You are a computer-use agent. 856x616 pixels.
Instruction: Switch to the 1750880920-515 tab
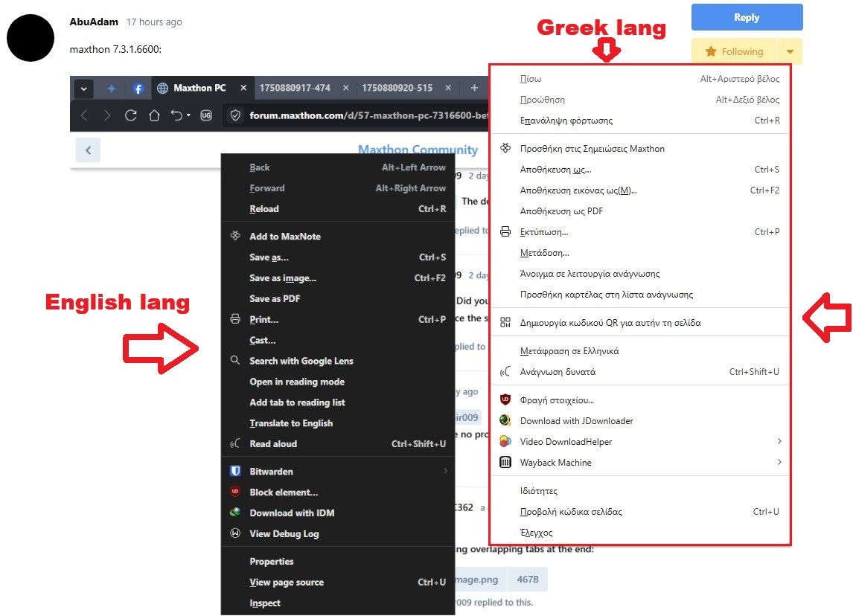pyautogui.click(x=397, y=88)
